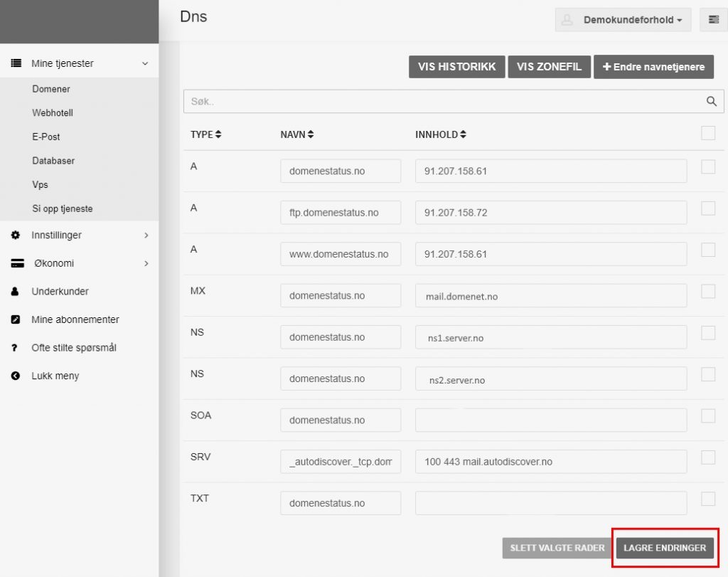Edit the _autodiscover._tcp name field
728x577 pixels.
click(x=341, y=462)
